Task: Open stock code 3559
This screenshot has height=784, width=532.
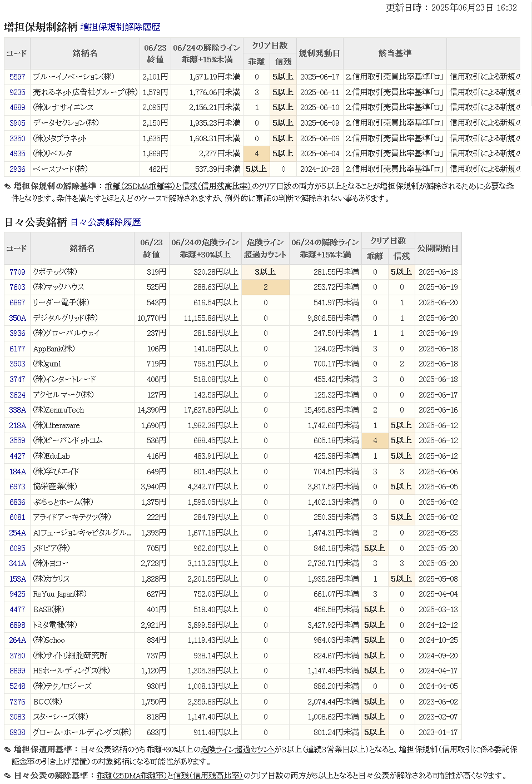Action: tap(17, 440)
